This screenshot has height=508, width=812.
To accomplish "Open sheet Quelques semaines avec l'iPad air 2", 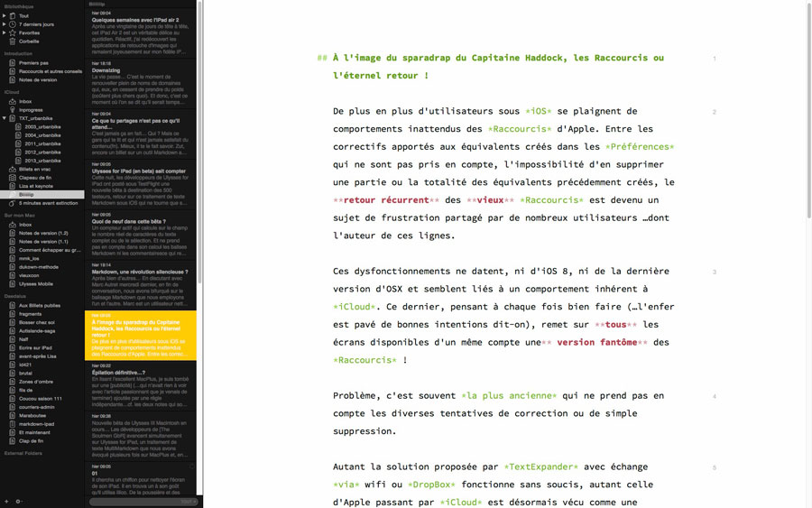I will point(141,33).
